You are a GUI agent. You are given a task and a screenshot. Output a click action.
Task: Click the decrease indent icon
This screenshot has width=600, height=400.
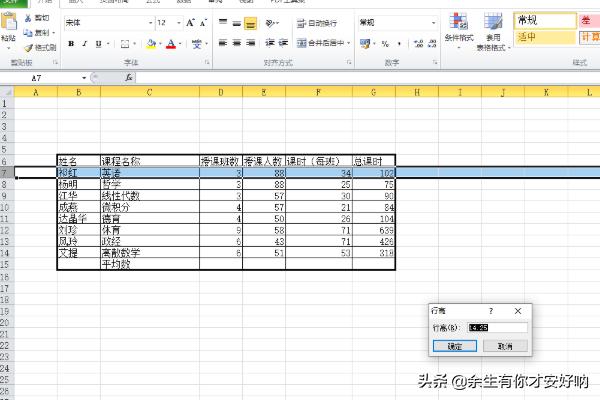tap(270, 43)
